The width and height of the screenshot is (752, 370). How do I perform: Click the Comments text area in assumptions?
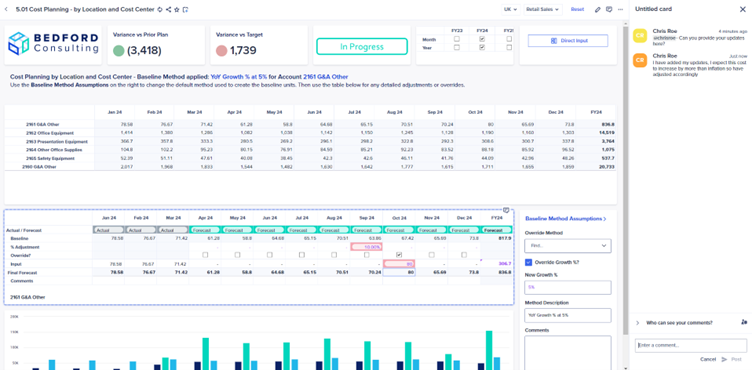568,353
